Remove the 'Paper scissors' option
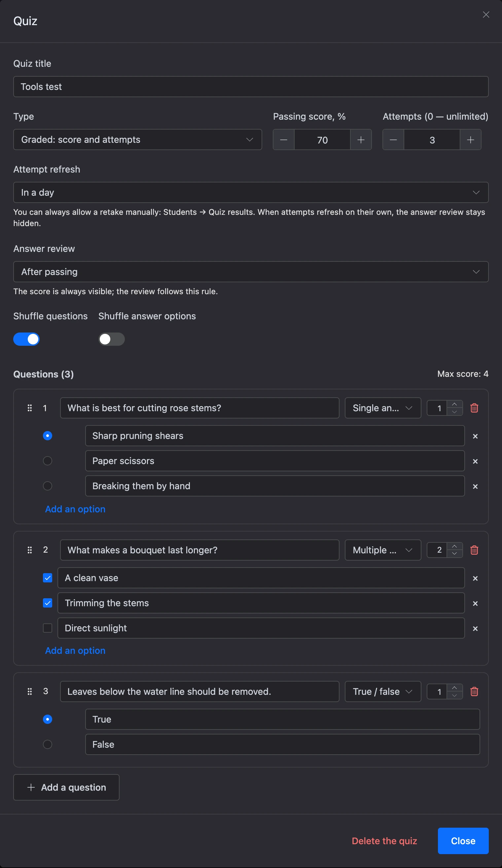The height and width of the screenshot is (868, 502). pyautogui.click(x=475, y=461)
